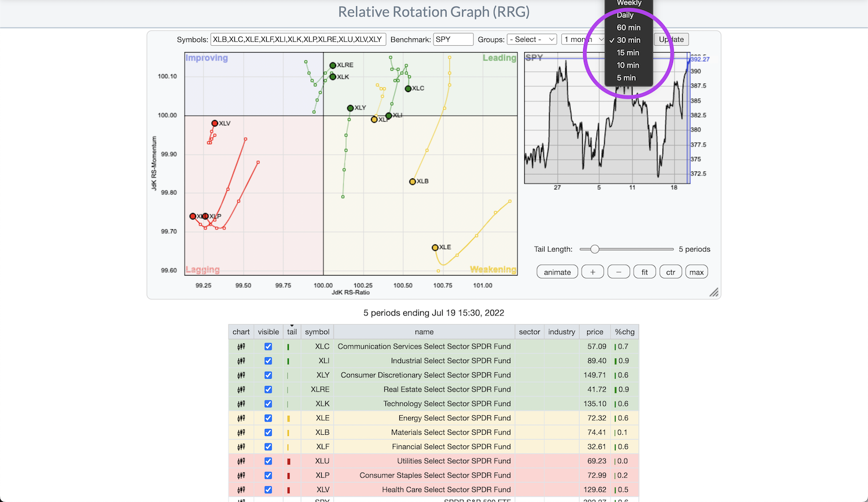Select Daily from the interval menu
The image size is (868, 502).
pos(625,15)
